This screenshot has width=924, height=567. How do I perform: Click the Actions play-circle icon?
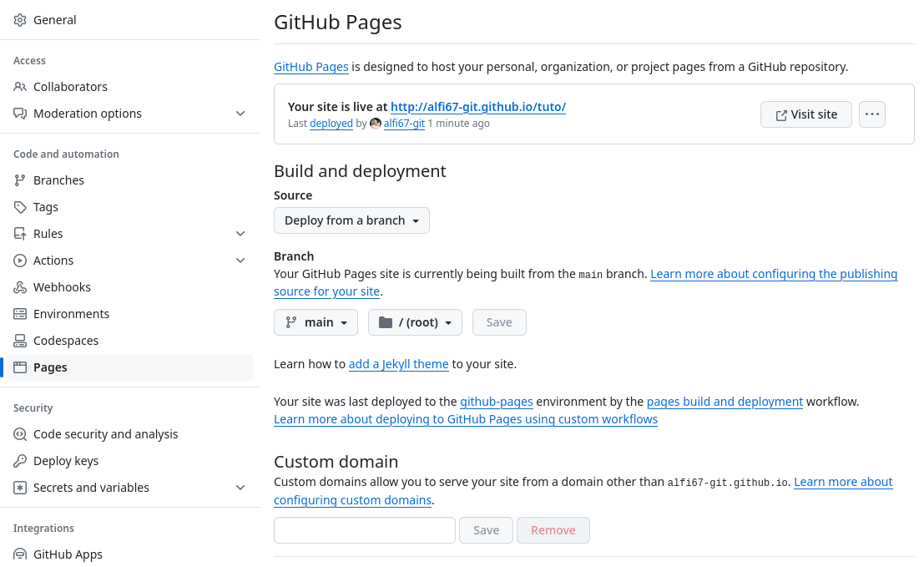(20, 261)
